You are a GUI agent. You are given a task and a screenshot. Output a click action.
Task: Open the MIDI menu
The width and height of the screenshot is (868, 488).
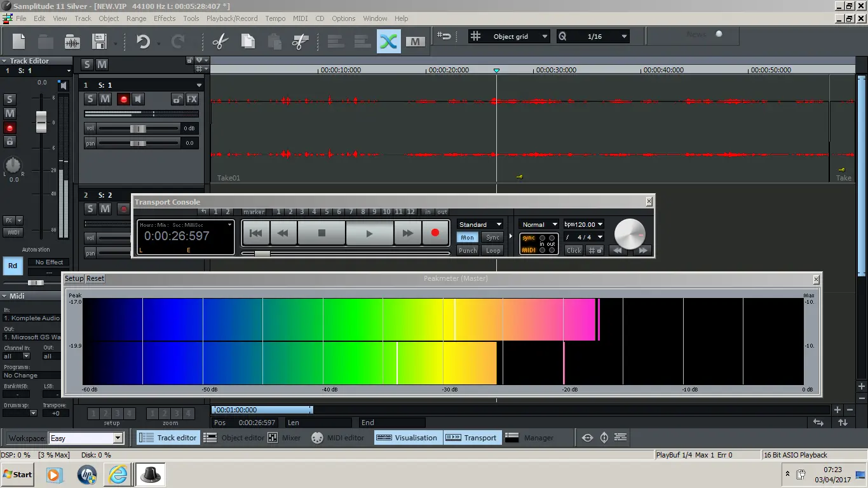point(301,18)
